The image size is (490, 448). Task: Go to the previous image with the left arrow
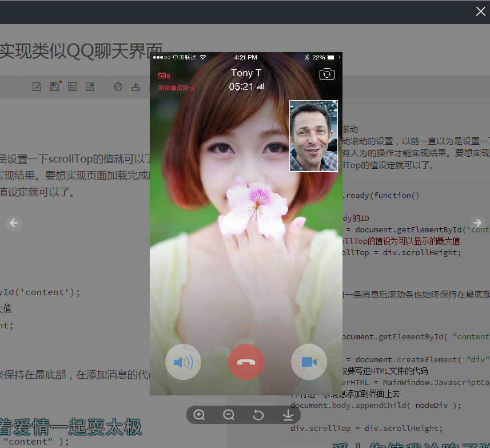coord(14,223)
